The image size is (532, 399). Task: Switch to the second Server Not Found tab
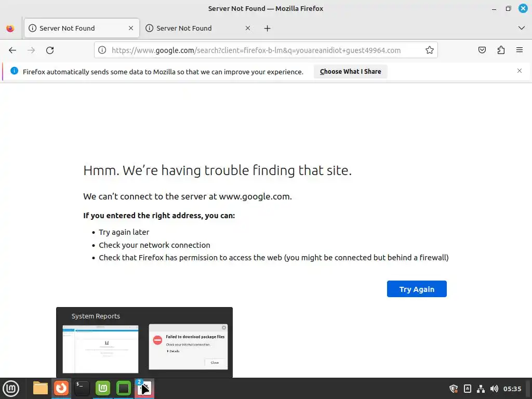click(x=198, y=28)
